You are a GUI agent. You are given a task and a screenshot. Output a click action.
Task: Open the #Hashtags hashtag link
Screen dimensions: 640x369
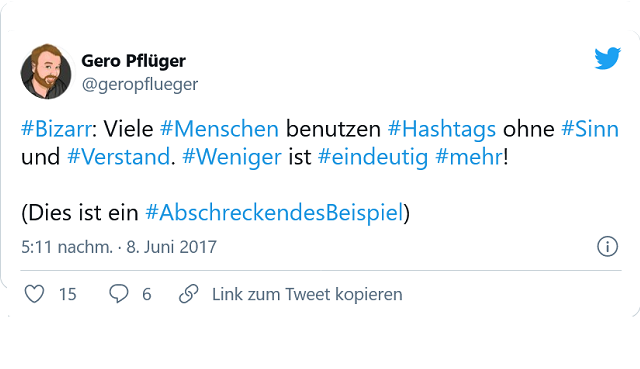pos(442,129)
